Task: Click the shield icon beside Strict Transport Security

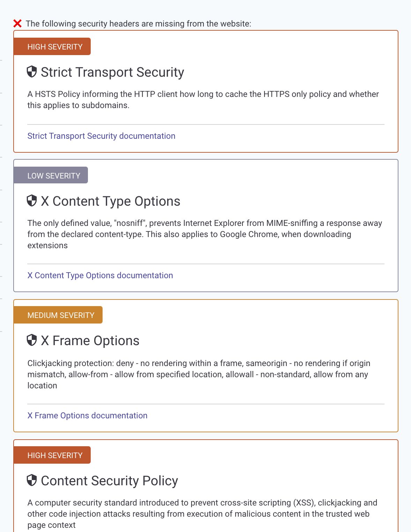Action: (32, 72)
